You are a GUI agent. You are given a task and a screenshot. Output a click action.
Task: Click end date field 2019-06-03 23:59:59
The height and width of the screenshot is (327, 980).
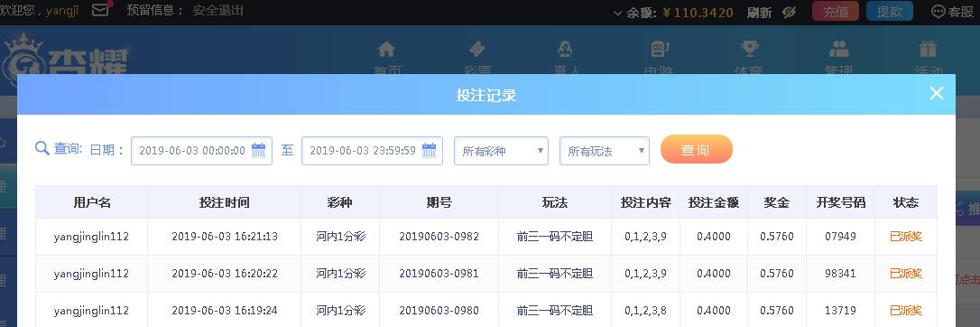click(x=372, y=151)
